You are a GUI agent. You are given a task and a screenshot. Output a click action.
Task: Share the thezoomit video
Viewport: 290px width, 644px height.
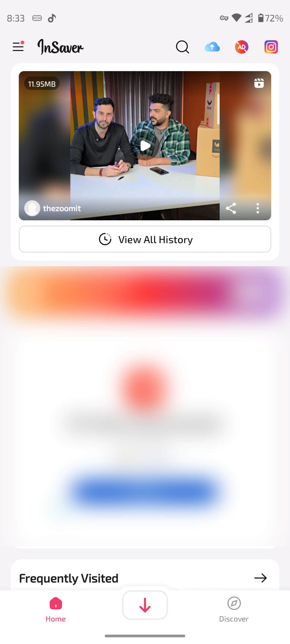[x=231, y=208]
